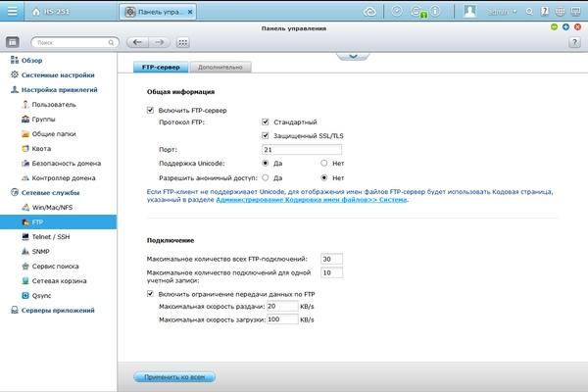Open Сервис поиска settings
This screenshot has width=588, height=392.
(50, 266)
